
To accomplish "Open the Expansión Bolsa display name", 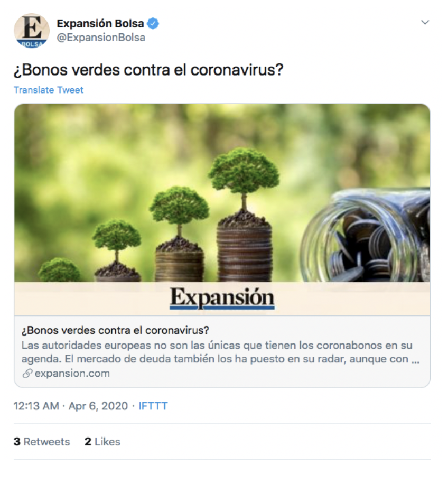I will coord(100,23).
